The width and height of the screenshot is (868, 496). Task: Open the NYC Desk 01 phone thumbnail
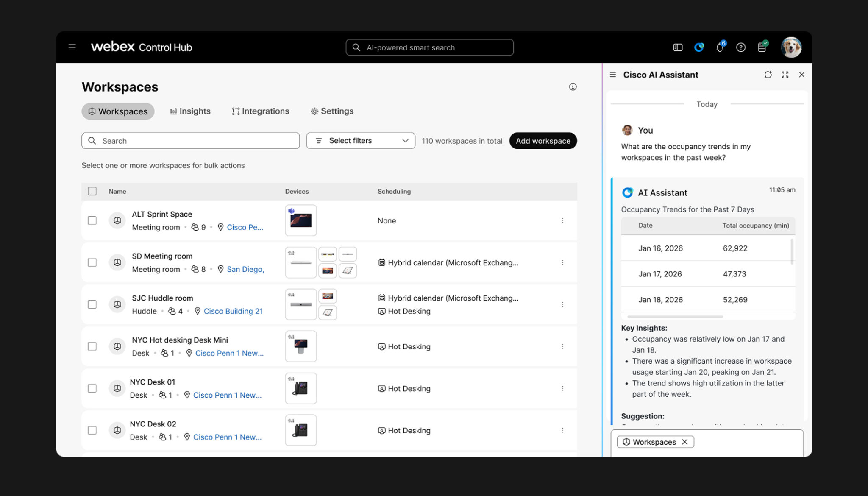click(x=301, y=388)
